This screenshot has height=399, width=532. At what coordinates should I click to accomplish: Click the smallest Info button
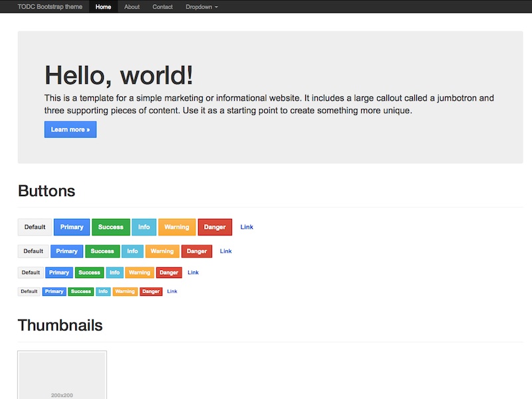pyautogui.click(x=103, y=291)
